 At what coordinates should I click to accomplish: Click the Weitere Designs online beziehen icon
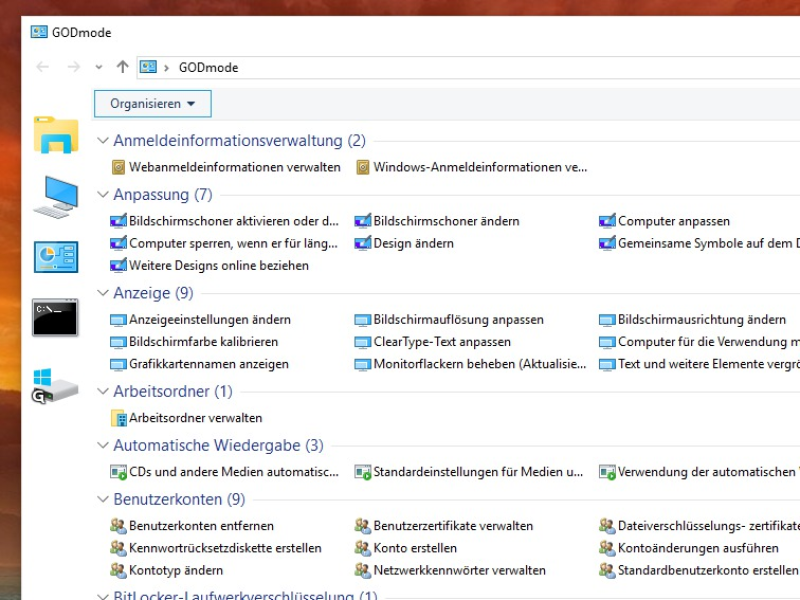pyautogui.click(x=118, y=266)
